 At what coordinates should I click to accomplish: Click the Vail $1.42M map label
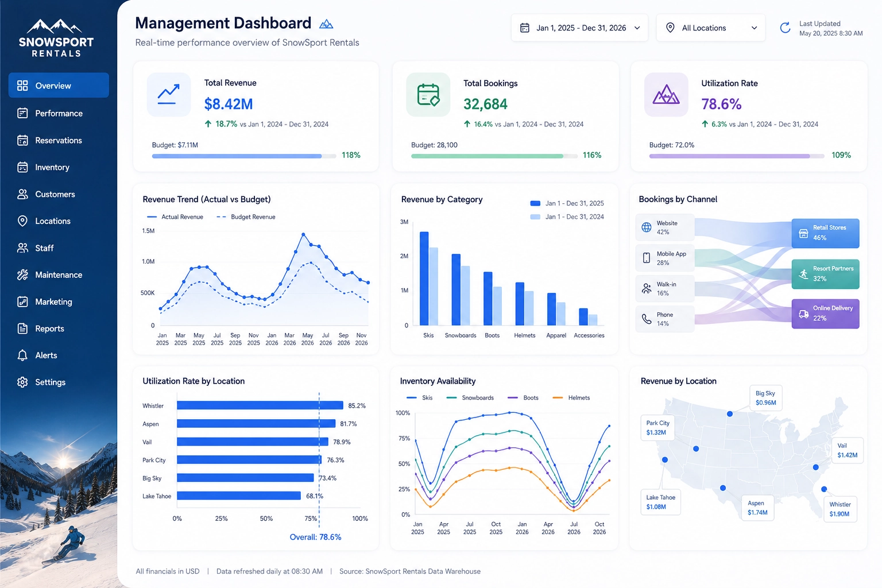point(847,450)
